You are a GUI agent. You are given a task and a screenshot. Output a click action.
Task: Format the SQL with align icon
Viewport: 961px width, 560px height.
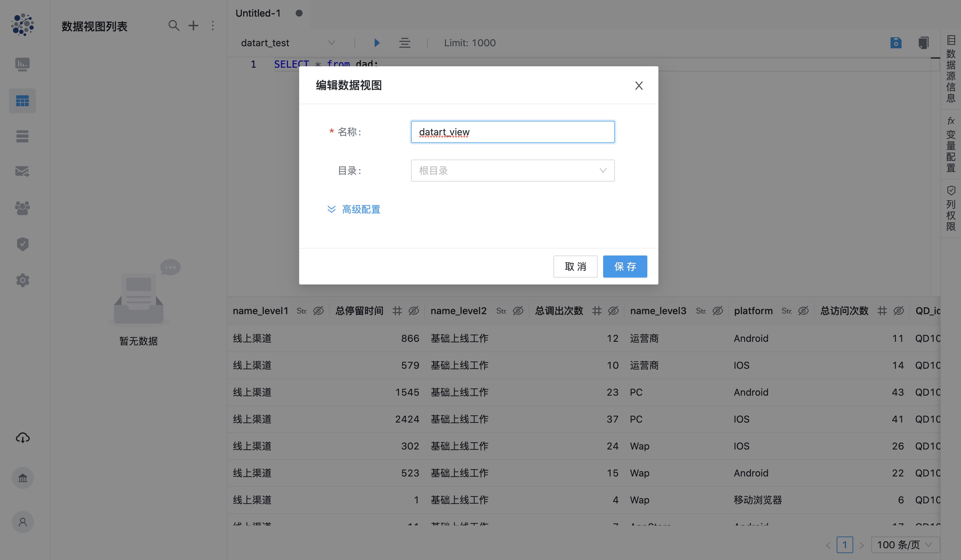405,43
